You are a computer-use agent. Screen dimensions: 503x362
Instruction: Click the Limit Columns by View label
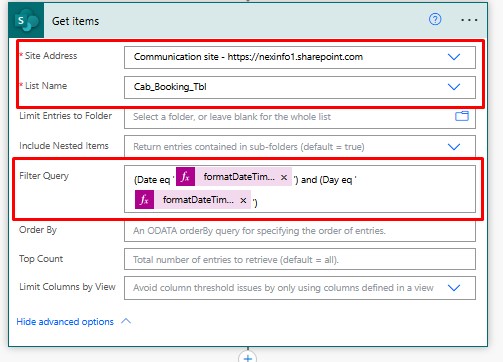(67, 287)
